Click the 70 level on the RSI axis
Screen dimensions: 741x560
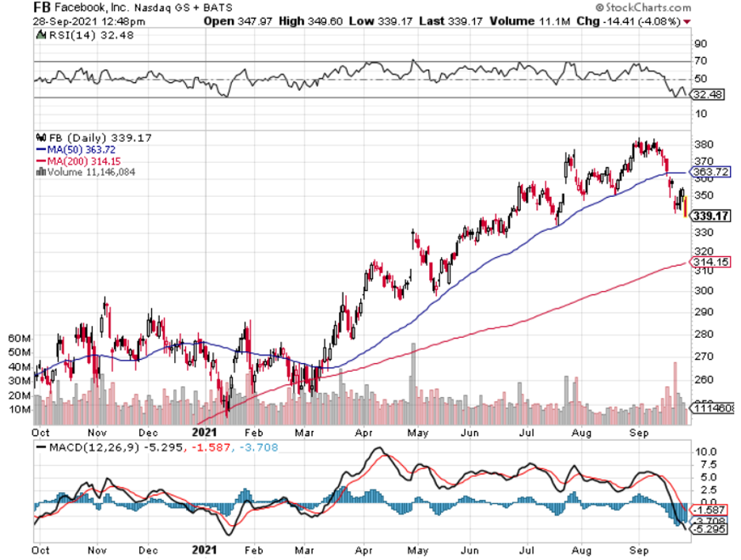click(701, 61)
